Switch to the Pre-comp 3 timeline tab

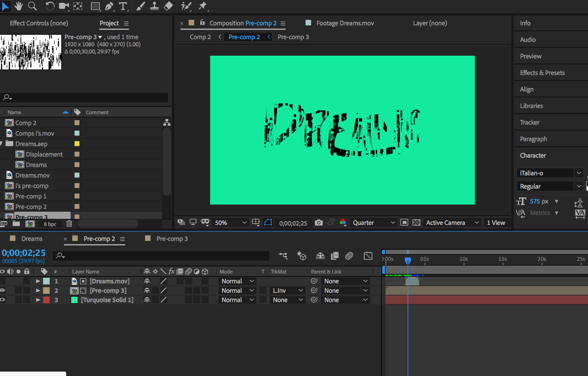point(172,239)
